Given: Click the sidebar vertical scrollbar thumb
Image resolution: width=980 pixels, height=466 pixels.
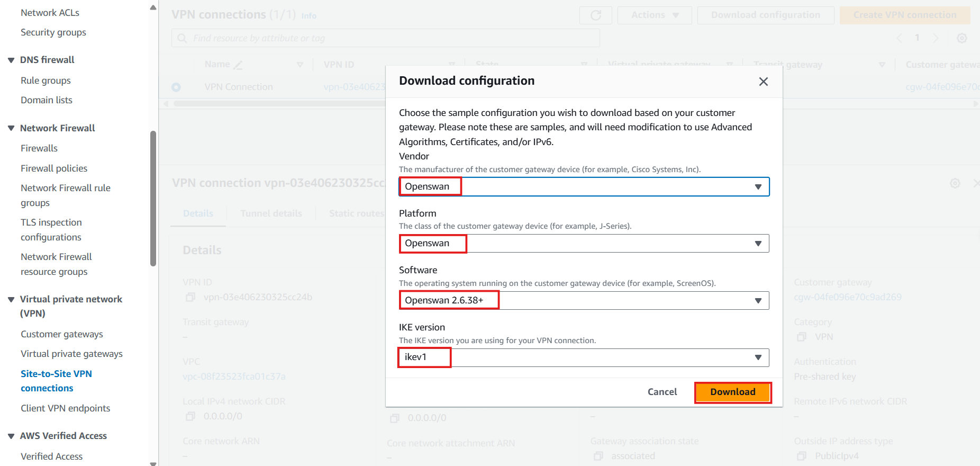Looking at the screenshot, I should click(153, 199).
